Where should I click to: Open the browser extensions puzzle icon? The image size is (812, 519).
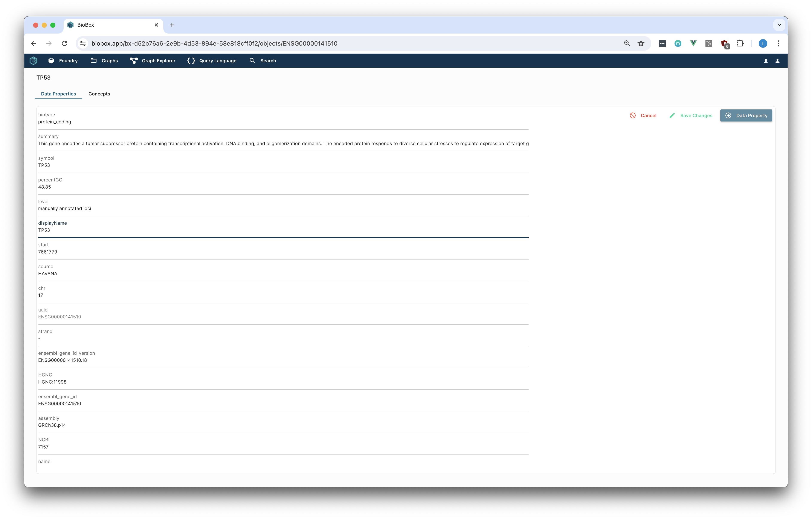[740, 43]
